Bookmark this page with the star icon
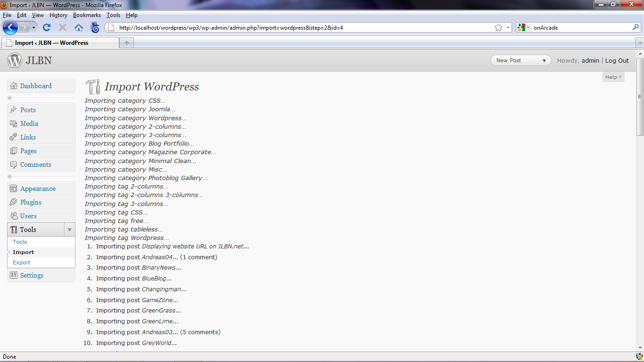Screen dimensions: 644x362 point(498,27)
